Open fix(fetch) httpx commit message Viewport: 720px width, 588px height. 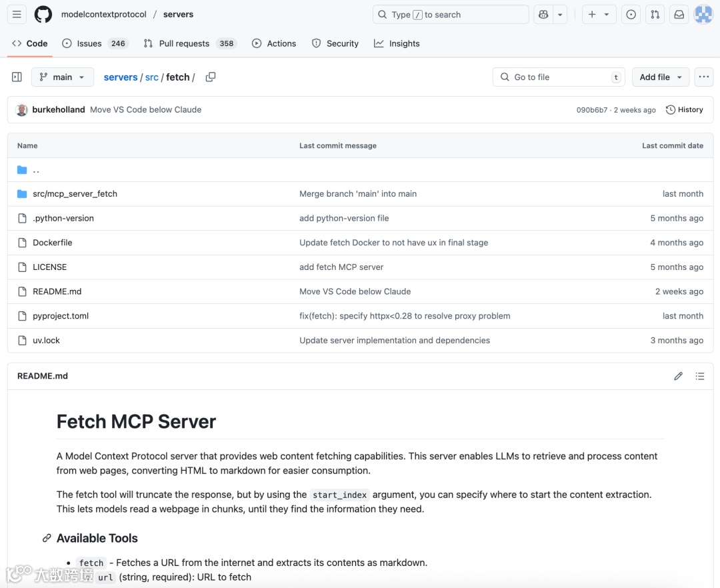pos(405,316)
